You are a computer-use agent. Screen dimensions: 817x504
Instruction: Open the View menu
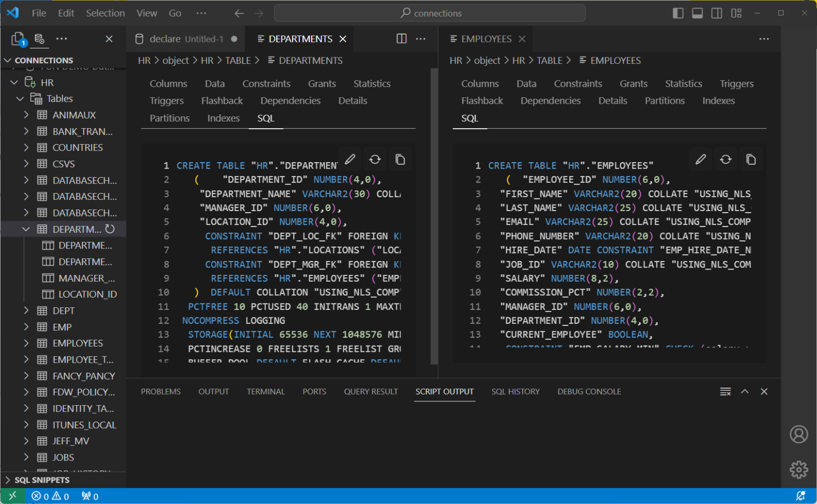146,13
